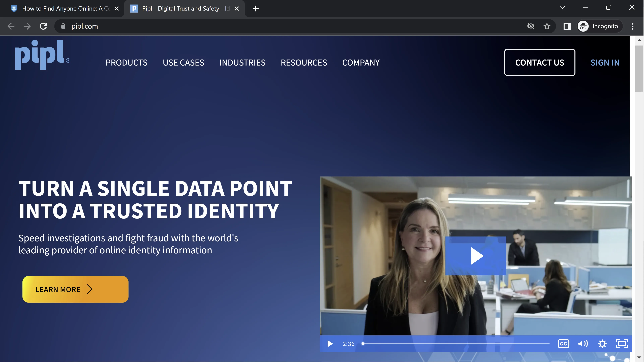Open the PRODUCTS navigation menu
The height and width of the screenshot is (362, 644).
coord(127,63)
